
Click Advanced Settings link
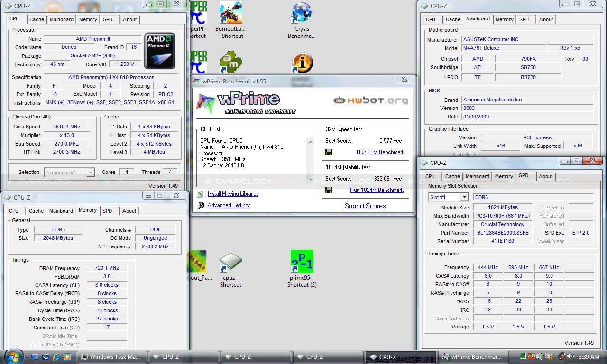coord(229,205)
